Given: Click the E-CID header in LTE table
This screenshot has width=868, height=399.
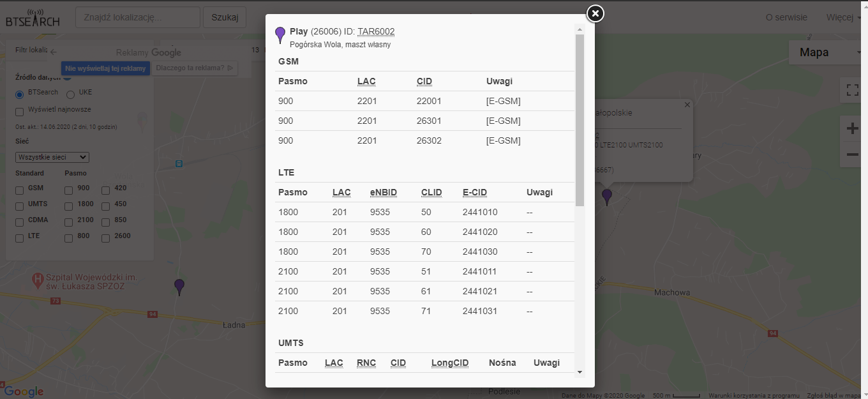Looking at the screenshot, I should pos(475,192).
